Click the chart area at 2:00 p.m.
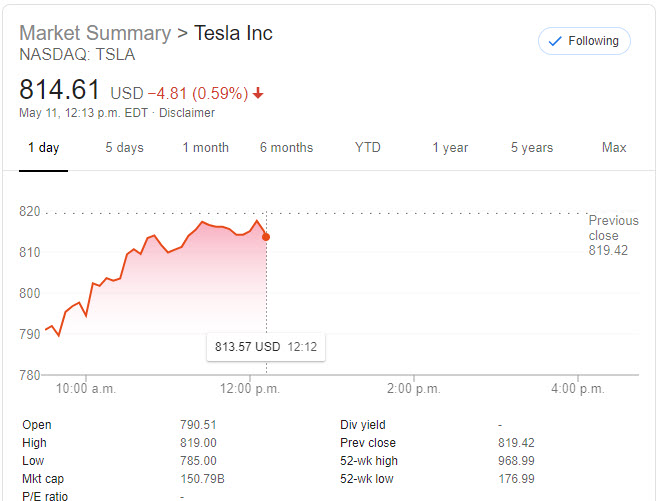 413,300
